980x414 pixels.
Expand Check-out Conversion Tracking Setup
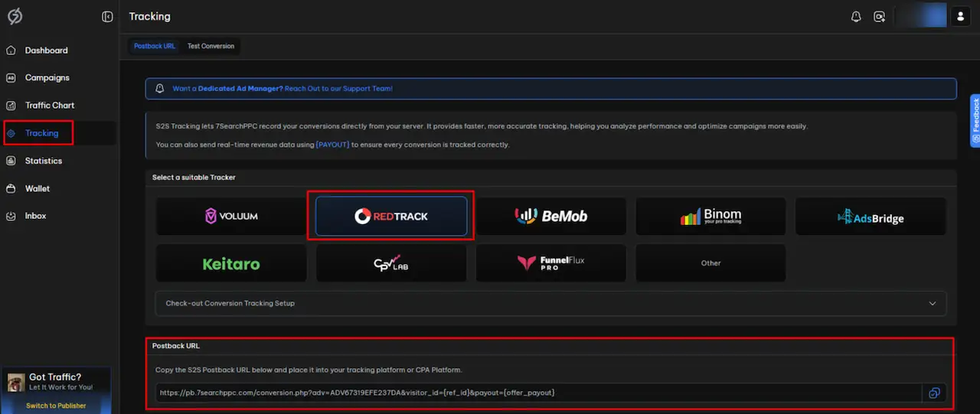pyautogui.click(x=550, y=303)
